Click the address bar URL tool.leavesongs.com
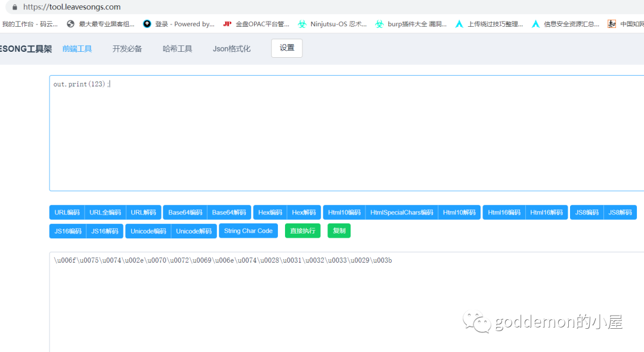644x352 pixels. click(x=72, y=7)
